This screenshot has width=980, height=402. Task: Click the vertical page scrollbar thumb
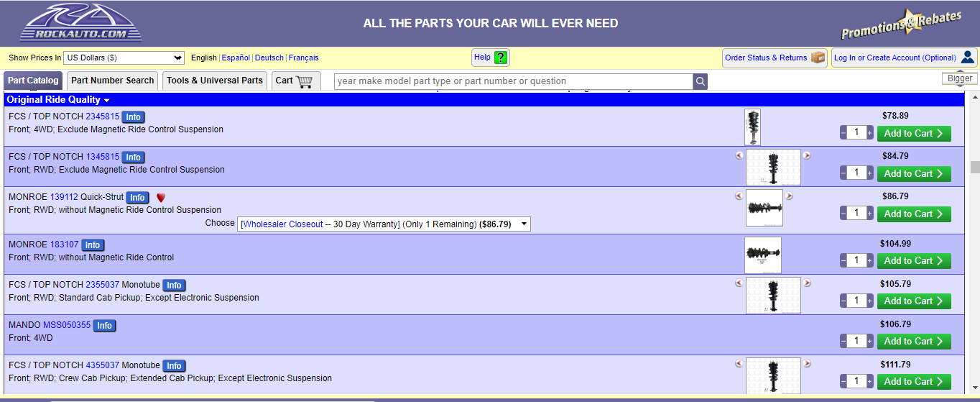click(975, 167)
